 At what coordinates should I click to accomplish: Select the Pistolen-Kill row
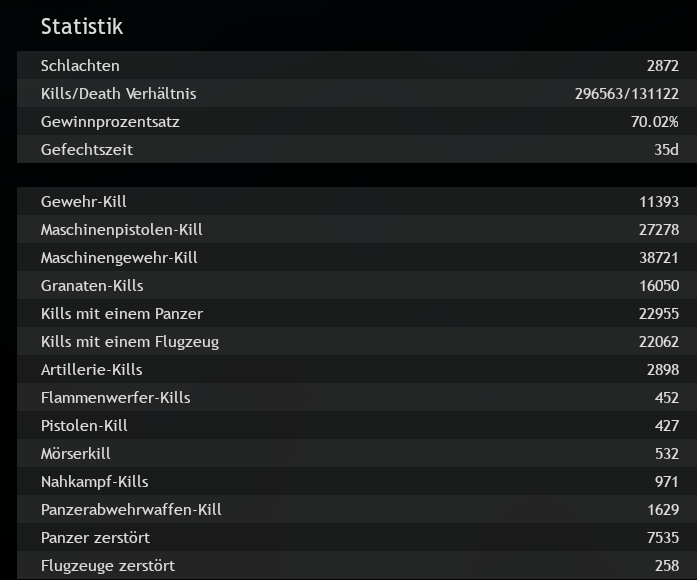(357, 425)
